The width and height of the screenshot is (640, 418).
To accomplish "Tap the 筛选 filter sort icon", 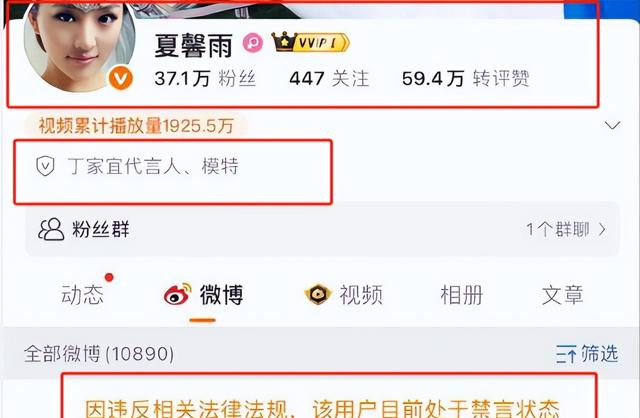I will pos(566,354).
